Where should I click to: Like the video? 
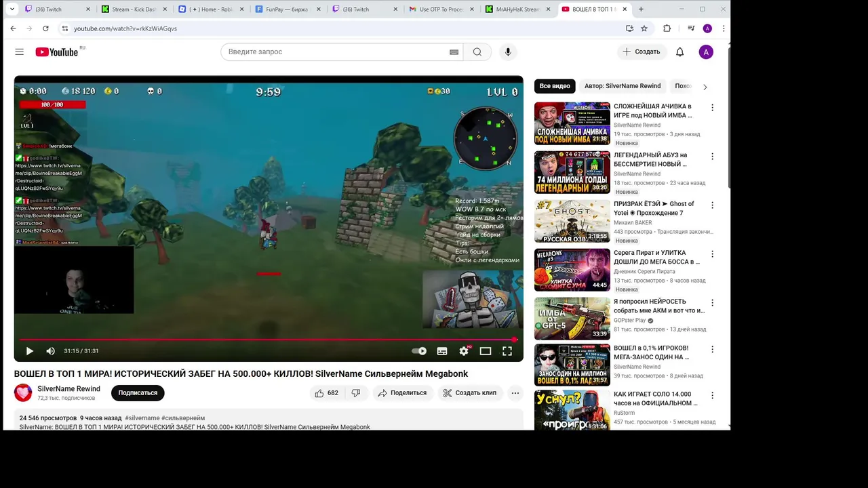click(325, 393)
